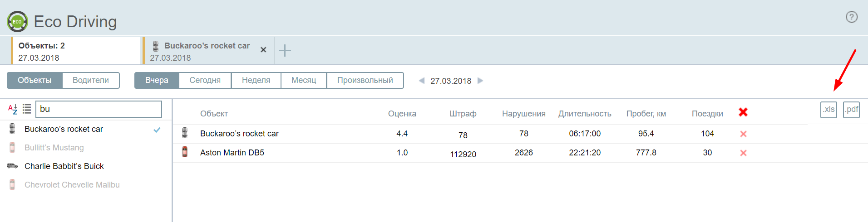Click the help question mark icon
The width and height of the screenshot is (868, 222).
click(851, 17)
